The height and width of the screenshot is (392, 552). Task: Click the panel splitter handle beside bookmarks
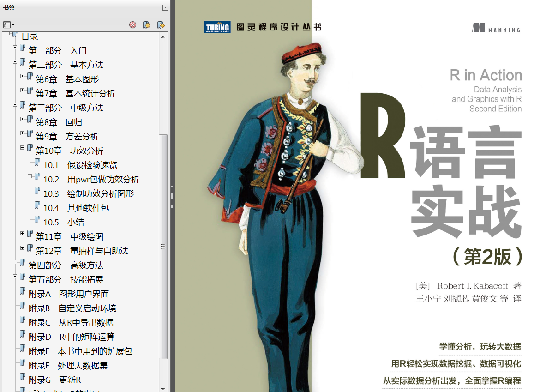click(172, 197)
